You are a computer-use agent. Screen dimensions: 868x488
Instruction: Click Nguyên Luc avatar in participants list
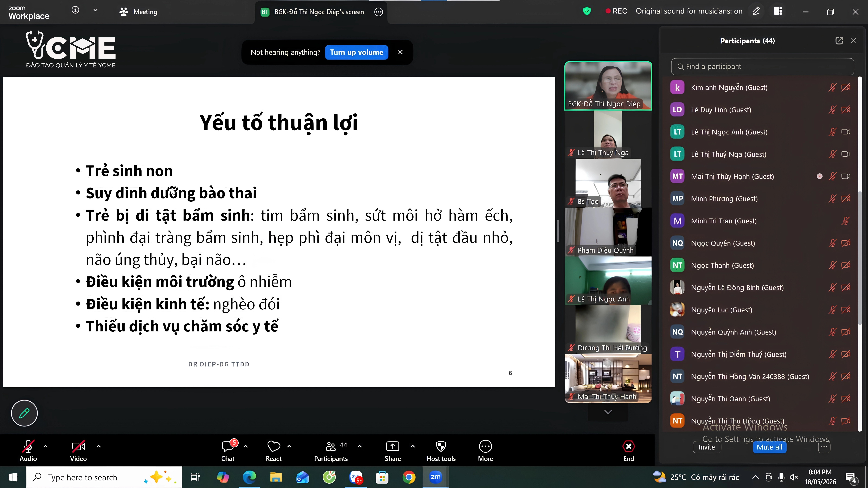677,310
